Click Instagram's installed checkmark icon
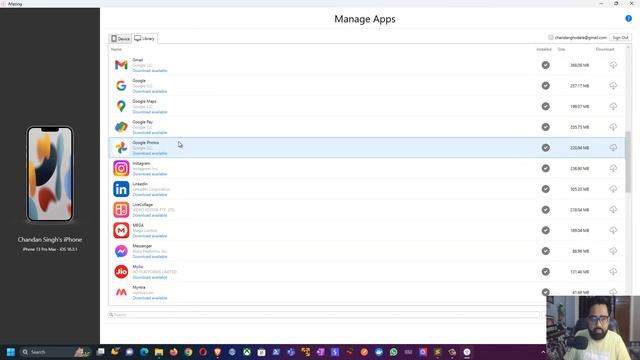This screenshot has width=640, height=360. (x=545, y=168)
